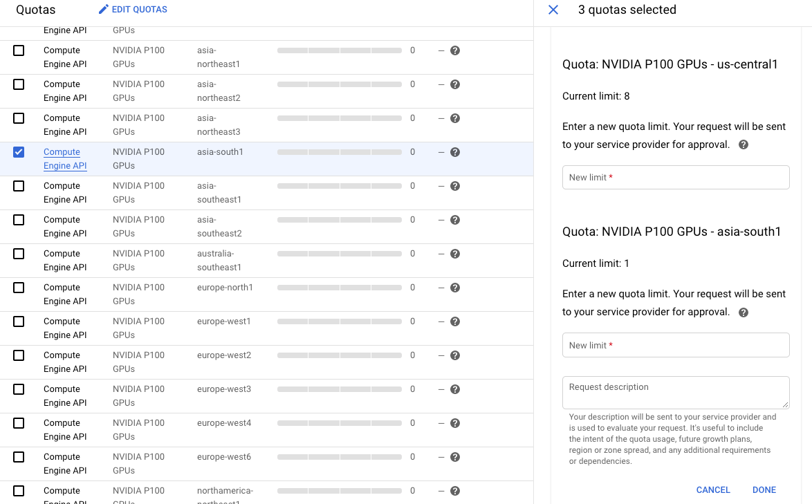
Task: Click help icon in us-central1 quota section
Action: 743,145
